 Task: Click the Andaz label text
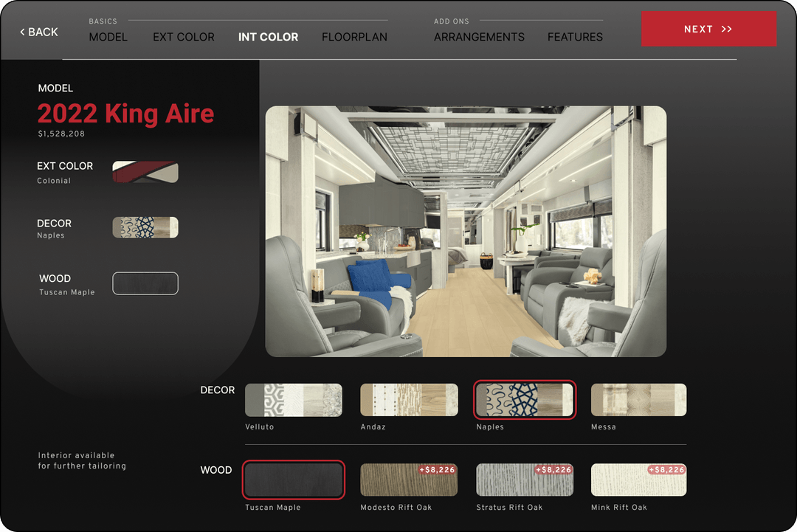point(373,426)
